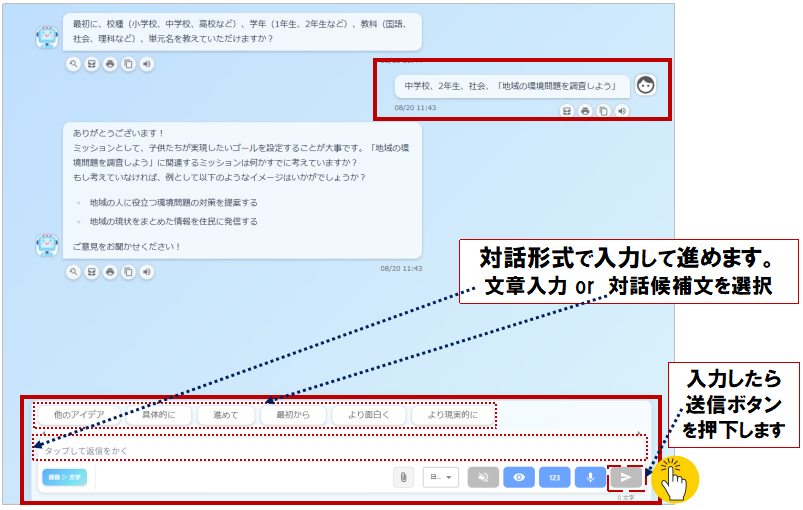Copy the last bot message using the copy icon
803x510 pixels.
pyautogui.click(x=128, y=272)
